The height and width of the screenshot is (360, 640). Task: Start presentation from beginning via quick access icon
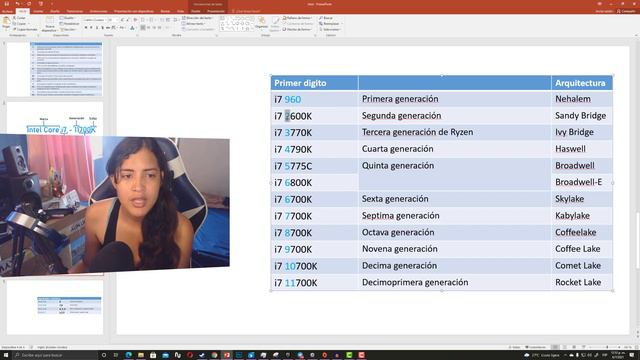tap(40, 4)
